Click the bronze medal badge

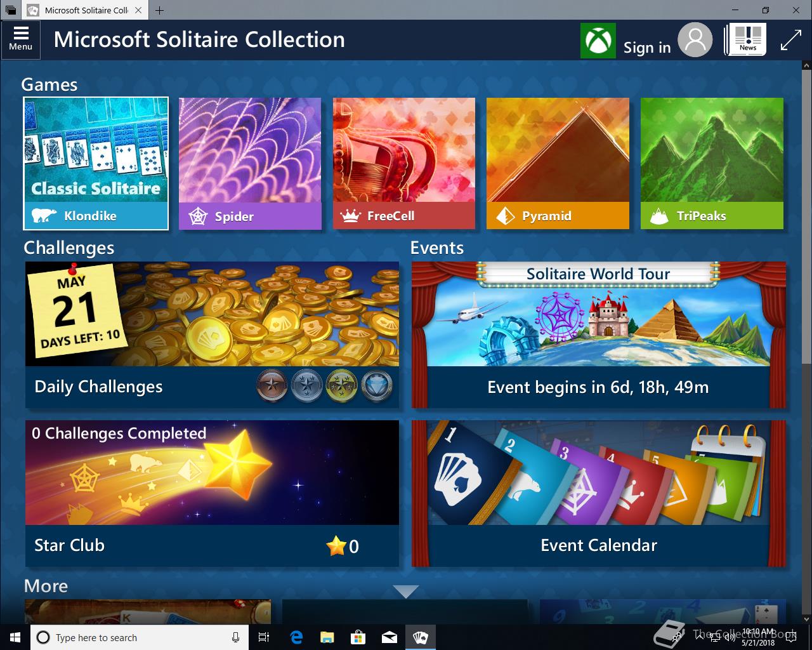click(272, 386)
